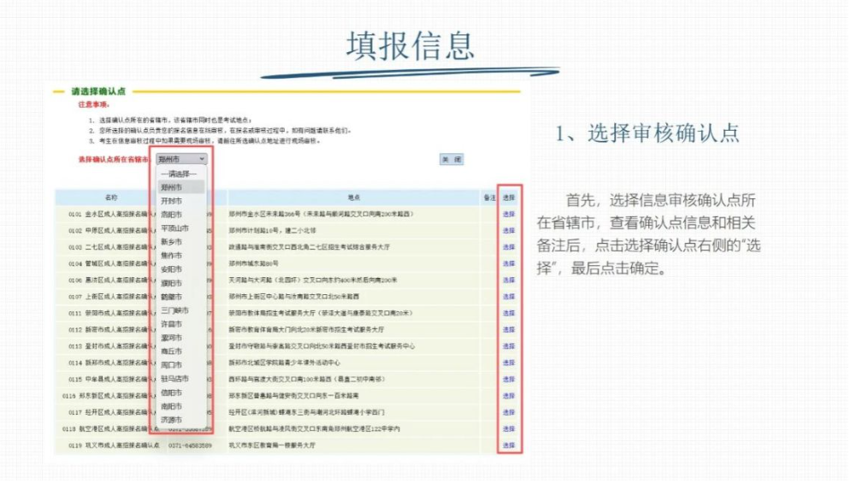868x484 pixels.
Task: Click name cell 0119 巩义市成人高招报名确认点
Action: tap(114, 446)
